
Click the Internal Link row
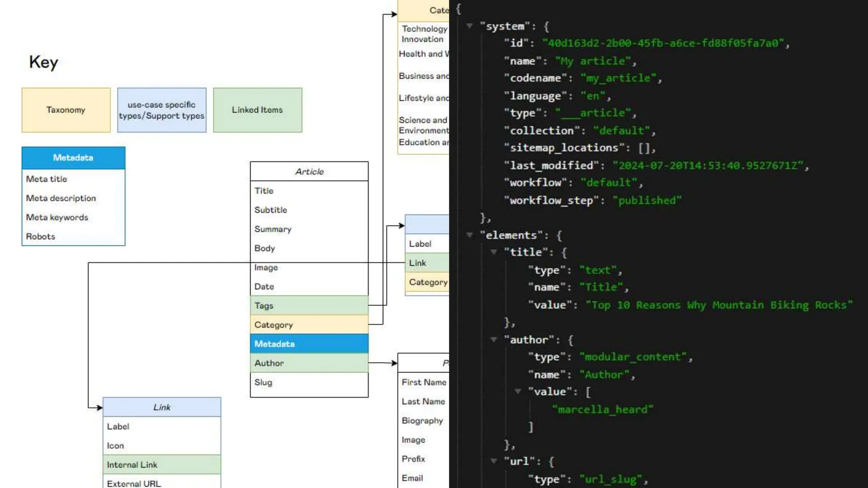[161, 465]
